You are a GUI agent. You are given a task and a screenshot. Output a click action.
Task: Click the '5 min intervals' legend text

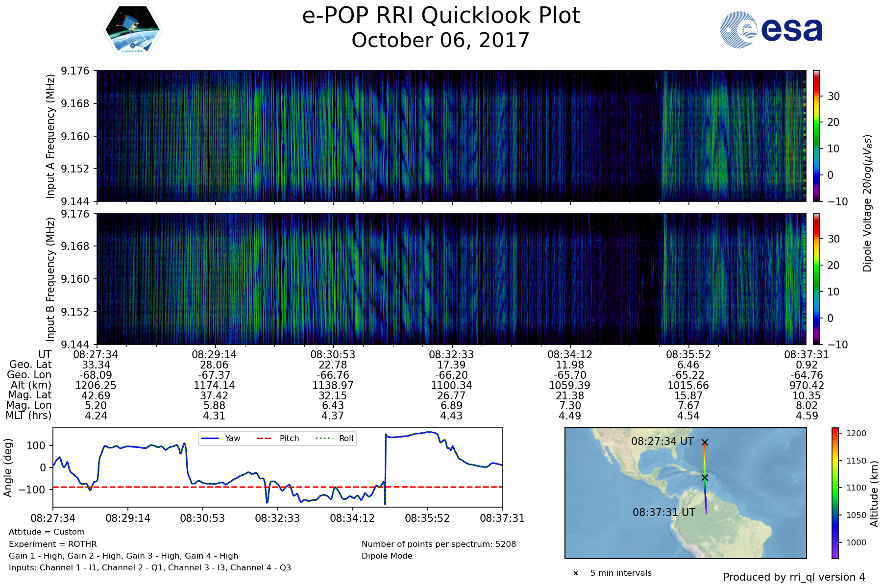(621, 573)
